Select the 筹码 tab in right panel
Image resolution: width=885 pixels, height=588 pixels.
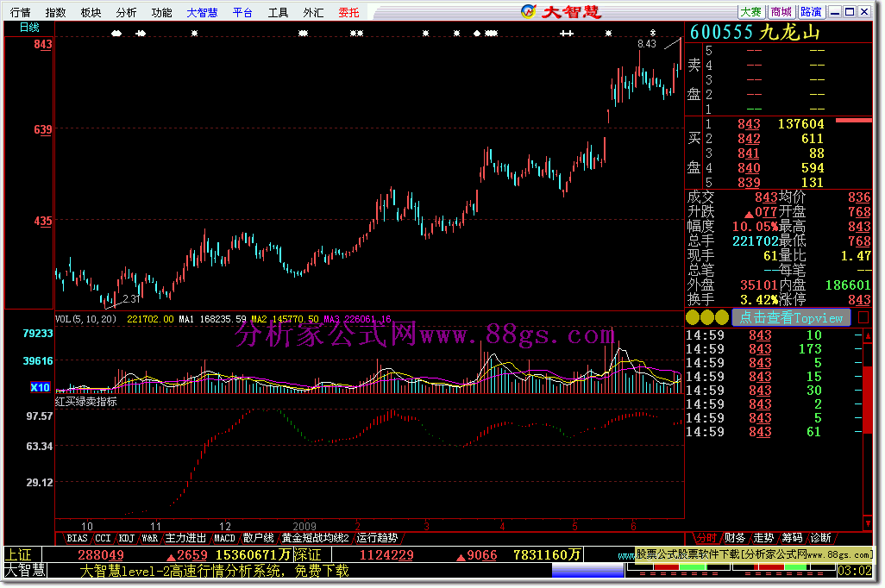(792, 538)
